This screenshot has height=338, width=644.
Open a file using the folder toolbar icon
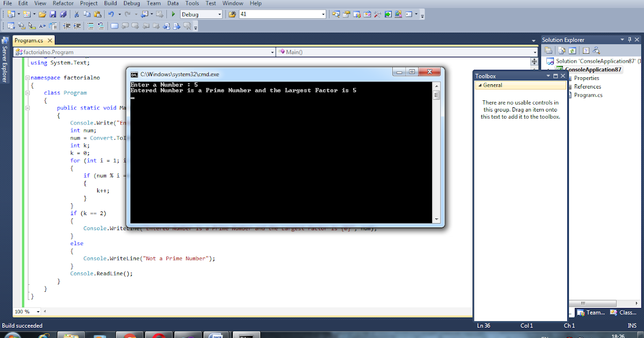coord(43,14)
